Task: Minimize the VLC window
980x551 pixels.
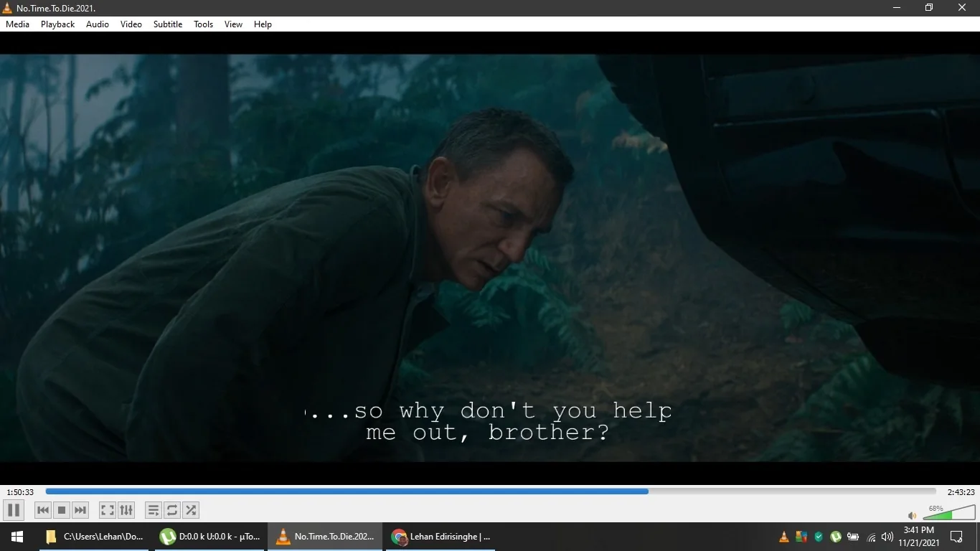Action: tap(897, 8)
